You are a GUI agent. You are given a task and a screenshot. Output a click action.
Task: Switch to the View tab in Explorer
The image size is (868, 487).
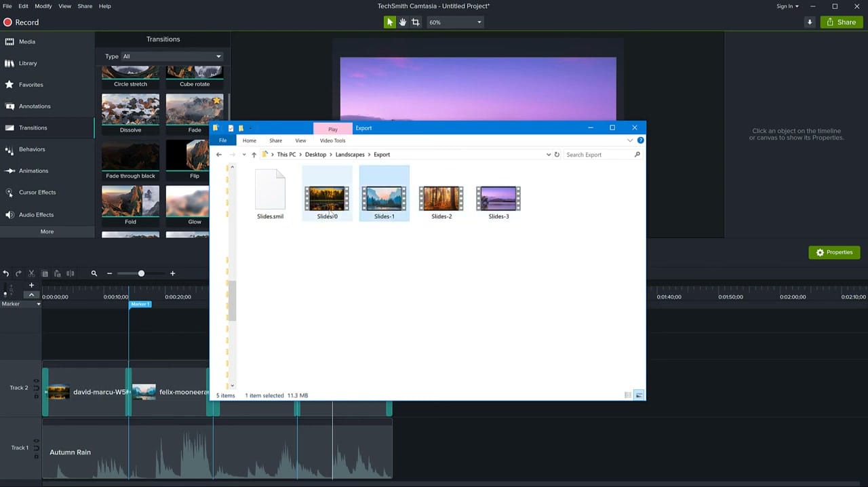click(x=300, y=140)
